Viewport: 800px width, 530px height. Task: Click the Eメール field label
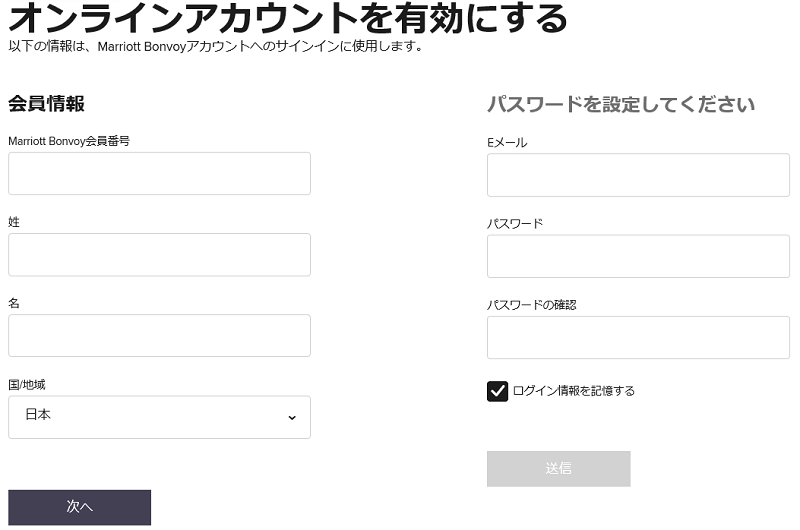(507, 142)
